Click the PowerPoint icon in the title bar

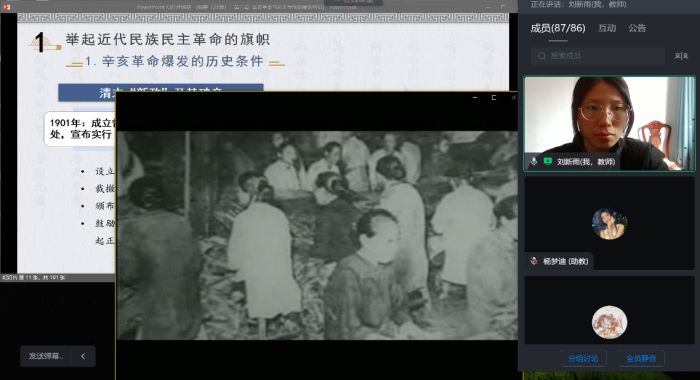[x=6, y=6]
